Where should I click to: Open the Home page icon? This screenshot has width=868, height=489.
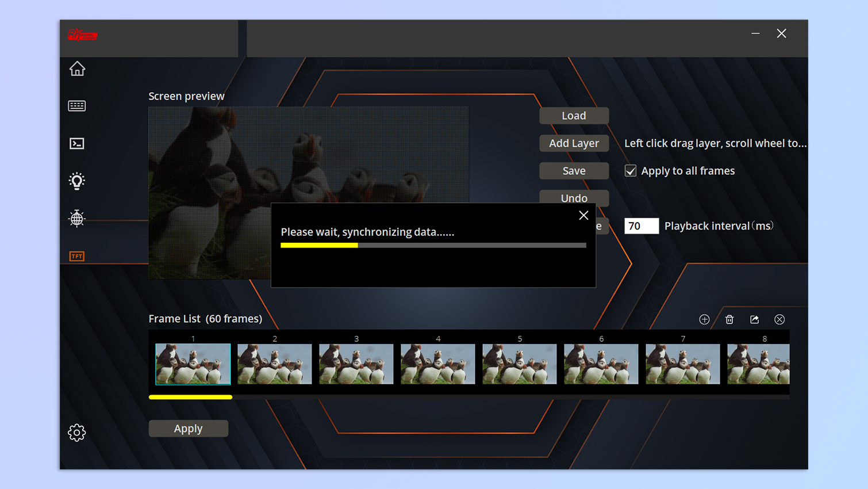77,68
